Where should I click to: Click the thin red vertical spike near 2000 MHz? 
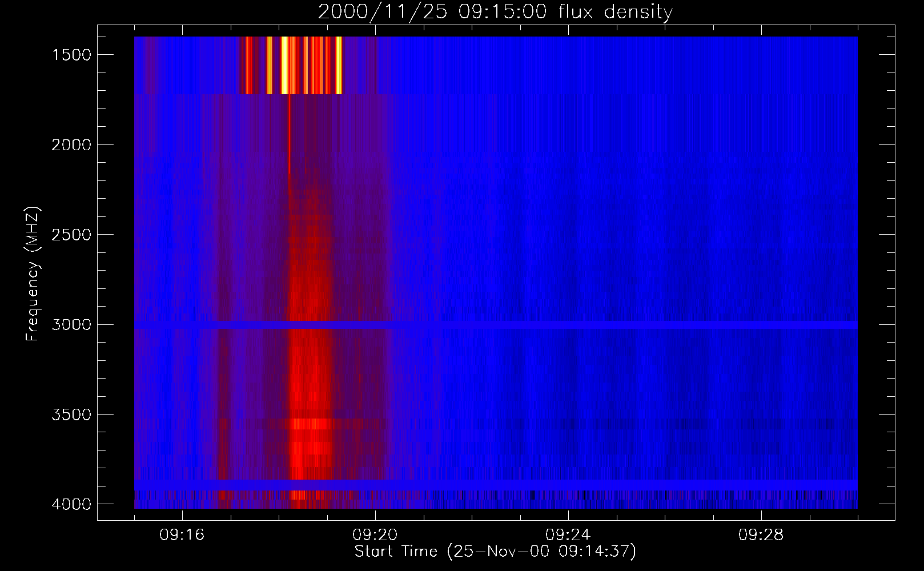[x=290, y=132]
